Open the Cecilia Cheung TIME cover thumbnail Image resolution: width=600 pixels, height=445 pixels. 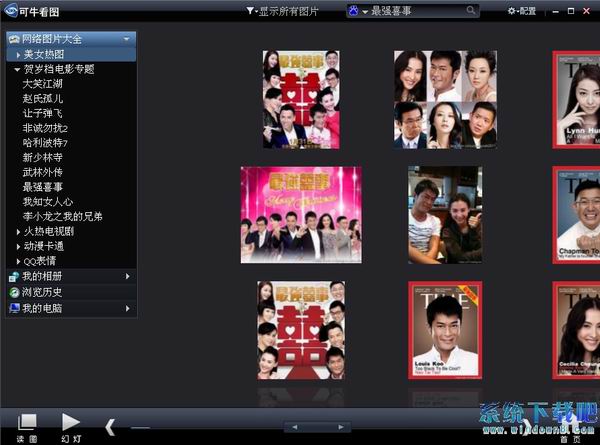(576, 330)
